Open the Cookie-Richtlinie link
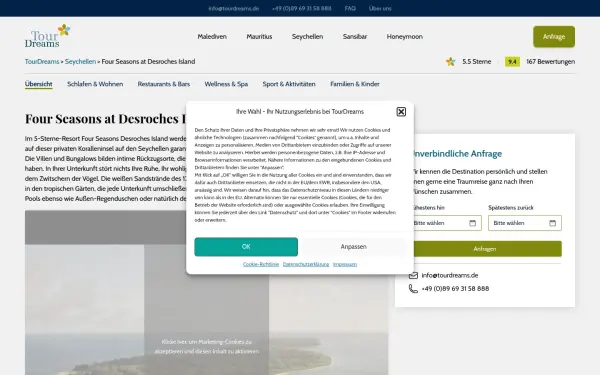This screenshot has height=375, width=600. 261,264
